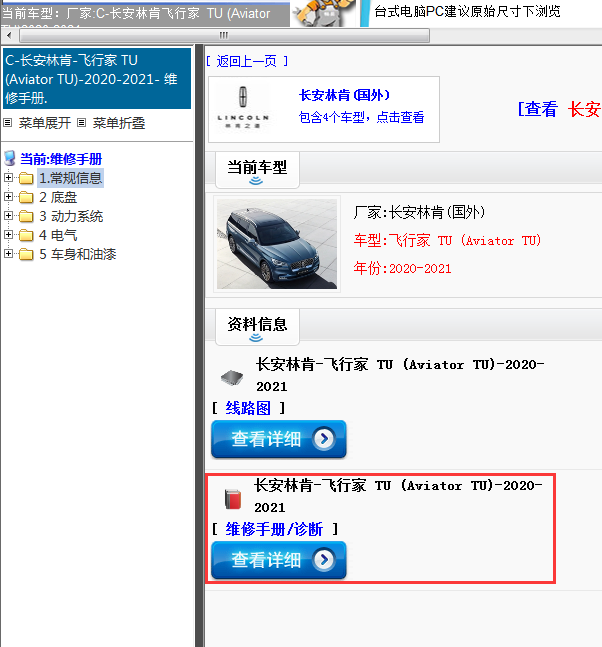Click the 台式电脑PC建议原始尺寸下浏览 notice

tap(467, 11)
